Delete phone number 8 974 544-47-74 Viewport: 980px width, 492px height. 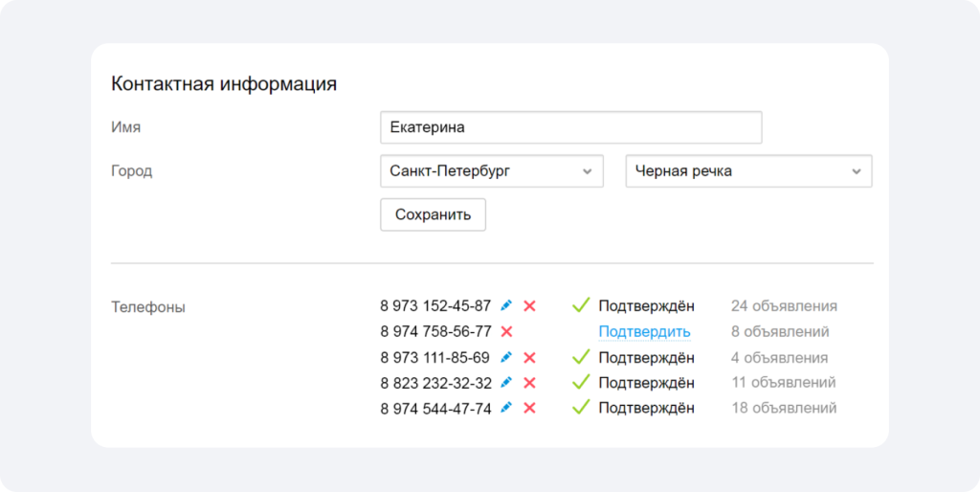pyautogui.click(x=529, y=408)
